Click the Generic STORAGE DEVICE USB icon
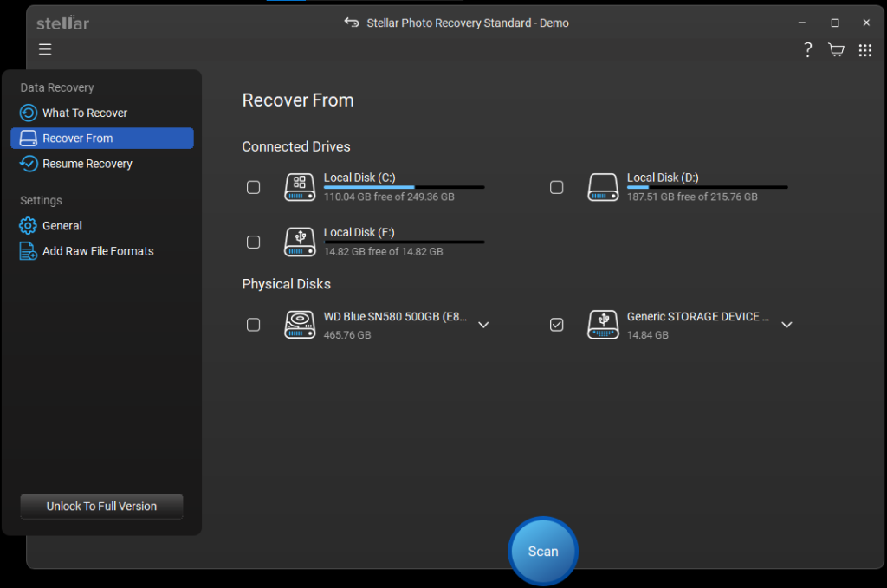Image resolution: width=887 pixels, height=588 pixels. pos(603,325)
